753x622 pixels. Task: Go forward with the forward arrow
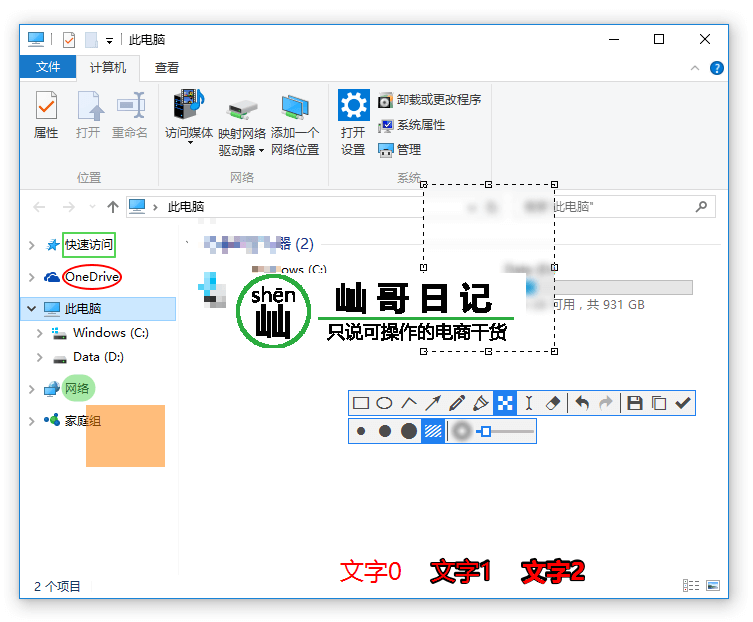69,207
